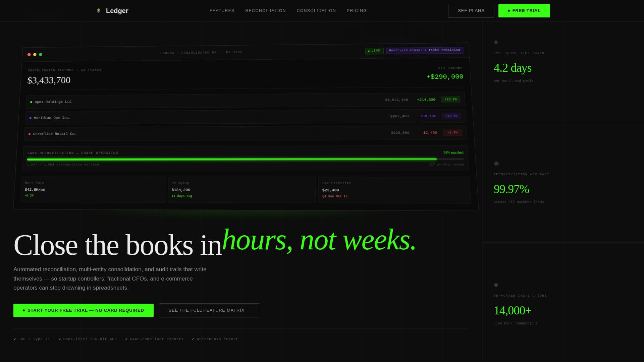Open the Features nav item
The height and width of the screenshot is (362, 644).
[x=222, y=11]
